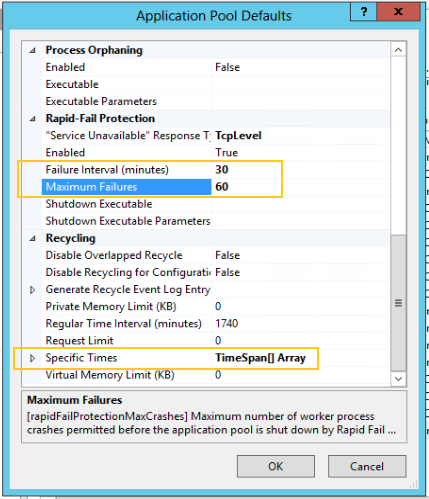Click the scrollbar up arrow
This screenshot has width=429, height=499.
point(398,50)
